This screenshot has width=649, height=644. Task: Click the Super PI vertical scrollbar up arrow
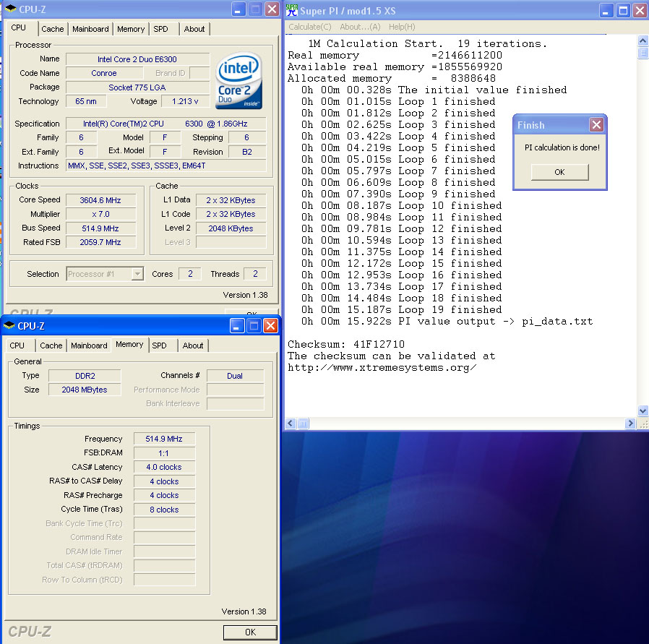[642, 40]
